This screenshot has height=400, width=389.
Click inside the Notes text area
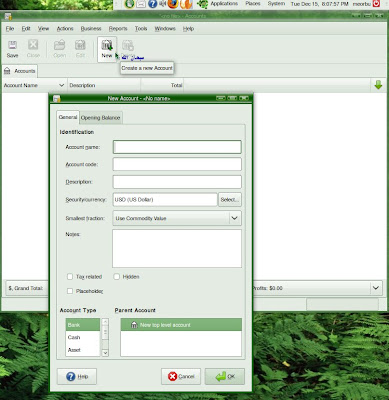click(177, 248)
